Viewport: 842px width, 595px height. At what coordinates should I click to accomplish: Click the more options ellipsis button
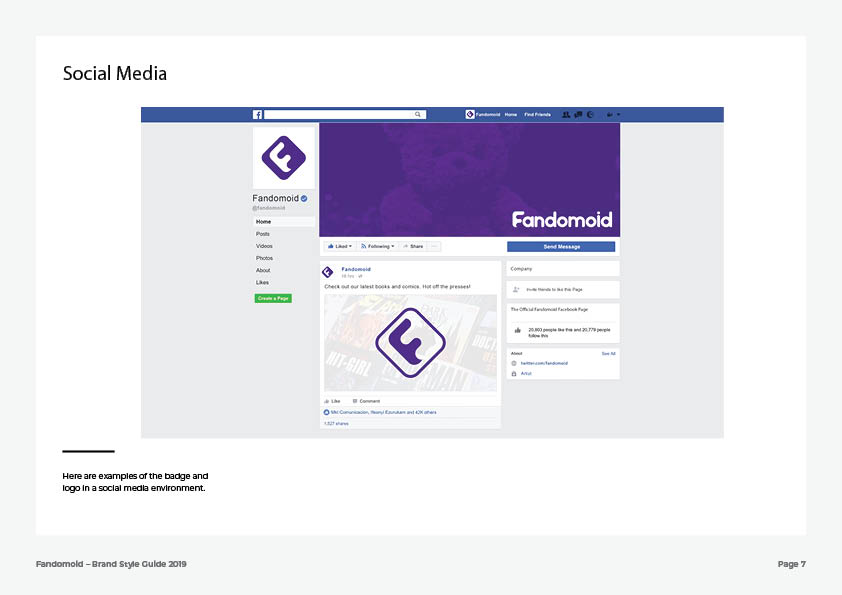click(435, 246)
